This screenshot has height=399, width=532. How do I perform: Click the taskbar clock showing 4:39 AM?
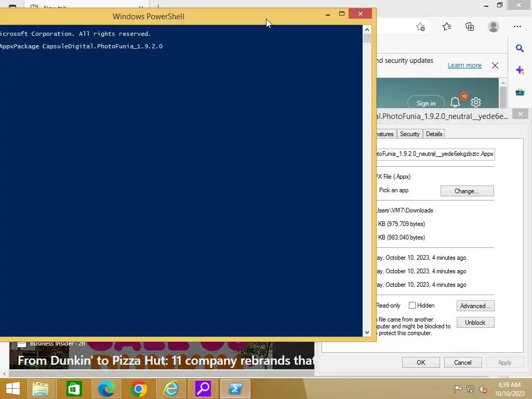(x=509, y=389)
